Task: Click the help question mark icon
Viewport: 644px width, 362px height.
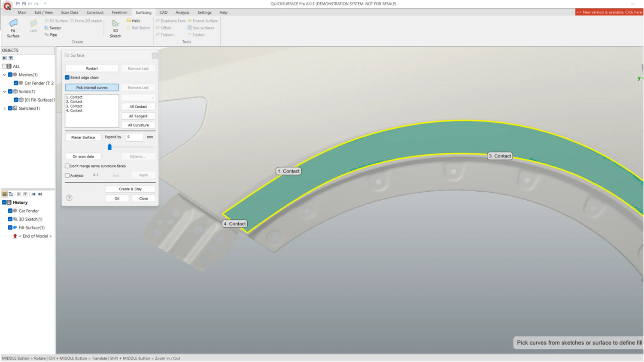Action: pos(69,198)
